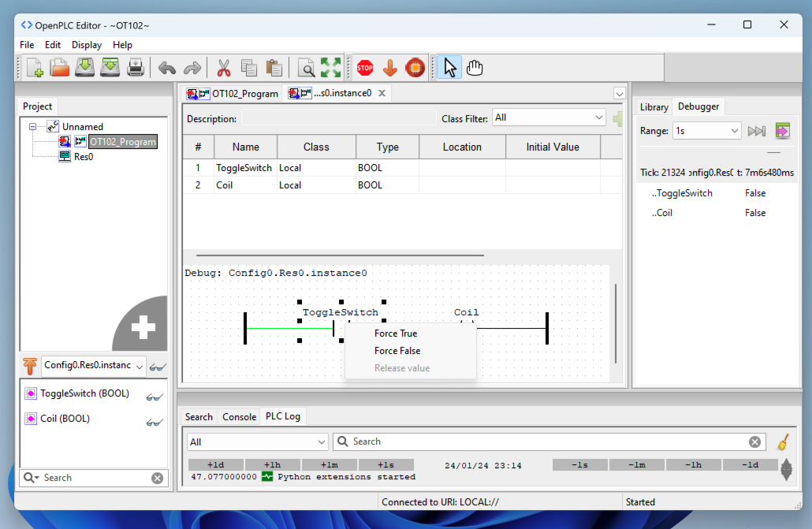
Task: Jump log back with -1d button
Action: click(x=750, y=465)
